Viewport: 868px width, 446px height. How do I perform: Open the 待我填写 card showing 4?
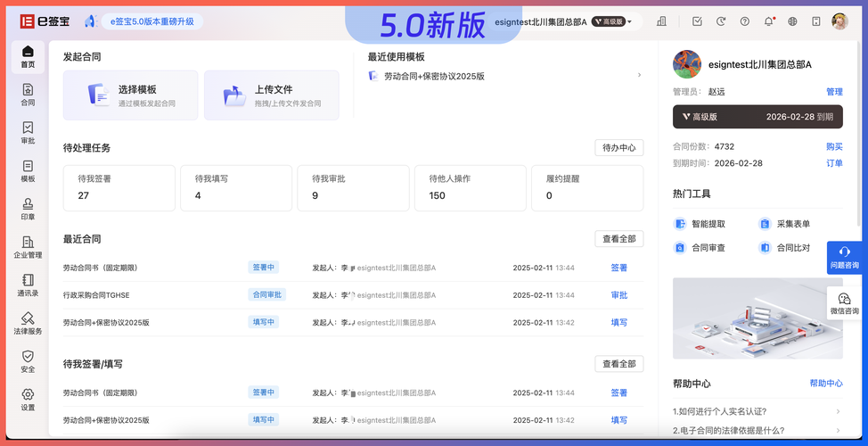[236, 188]
